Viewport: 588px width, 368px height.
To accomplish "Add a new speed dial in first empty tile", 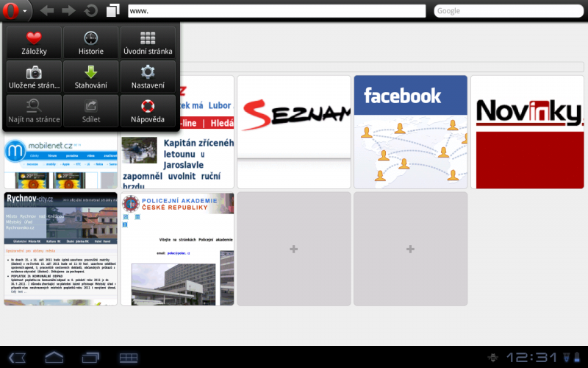I will point(293,249).
